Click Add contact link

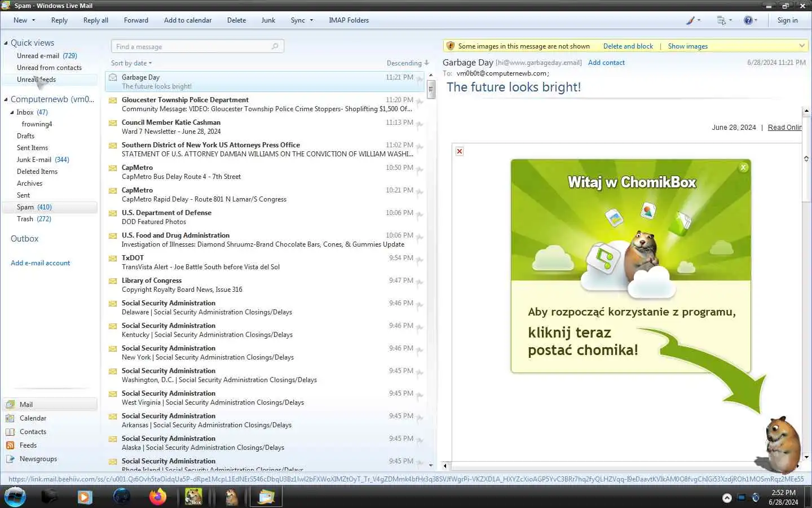606,63
